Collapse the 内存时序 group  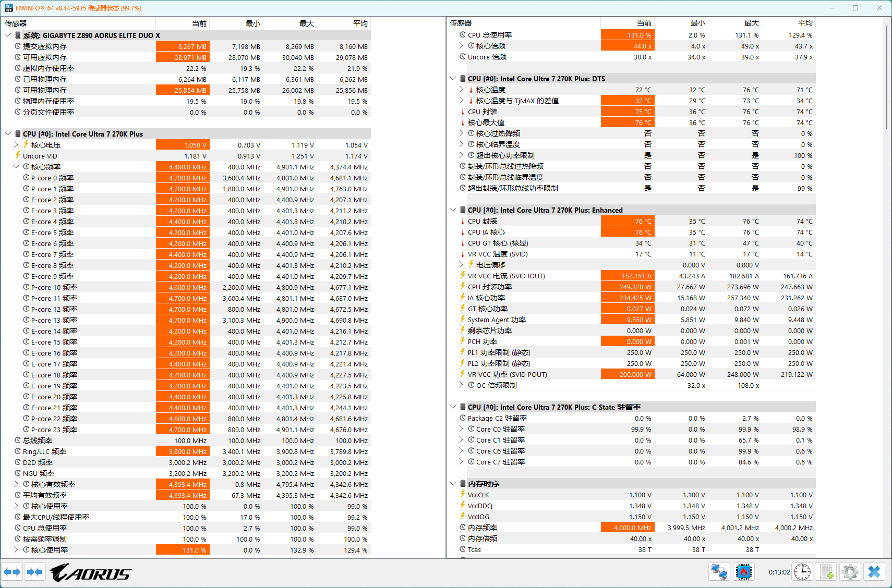[x=453, y=484]
